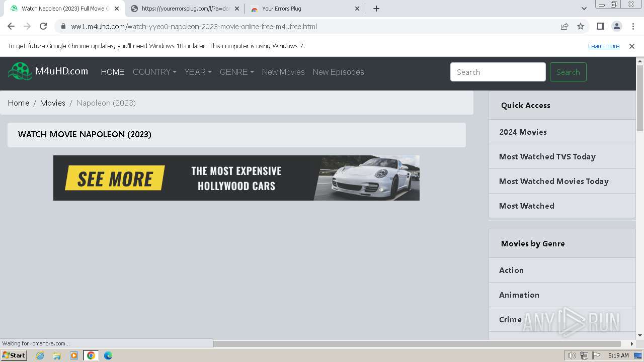Click M4uHD.com site title text
Image resolution: width=644 pixels, height=362 pixels.
[x=61, y=71]
